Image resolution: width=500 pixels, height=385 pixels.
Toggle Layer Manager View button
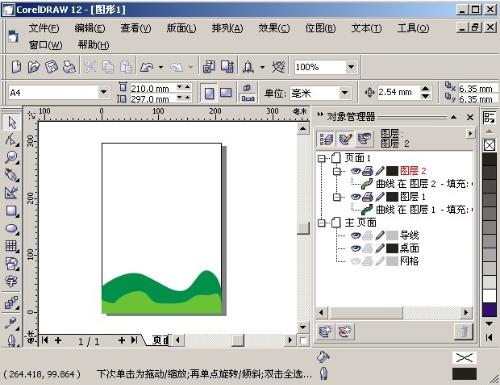tap(364, 139)
